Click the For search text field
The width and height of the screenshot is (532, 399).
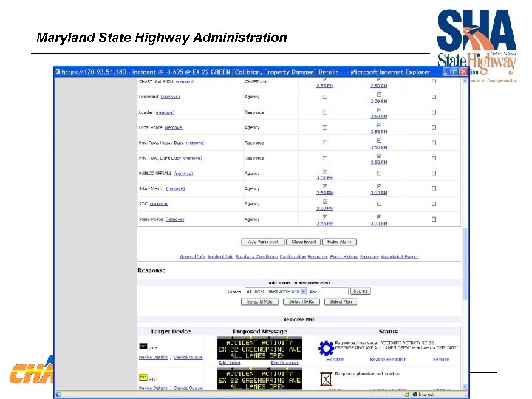335,291
